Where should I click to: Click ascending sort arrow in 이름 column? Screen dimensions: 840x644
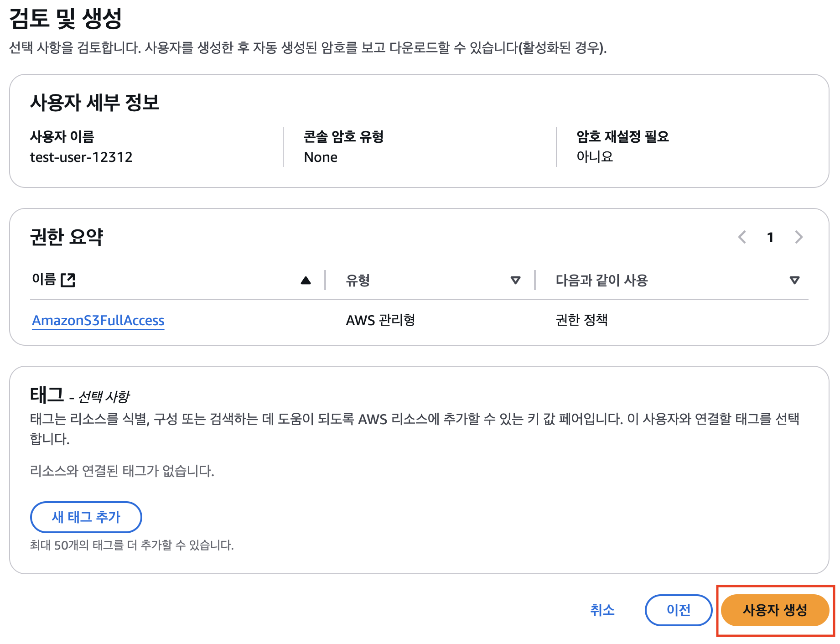click(306, 280)
